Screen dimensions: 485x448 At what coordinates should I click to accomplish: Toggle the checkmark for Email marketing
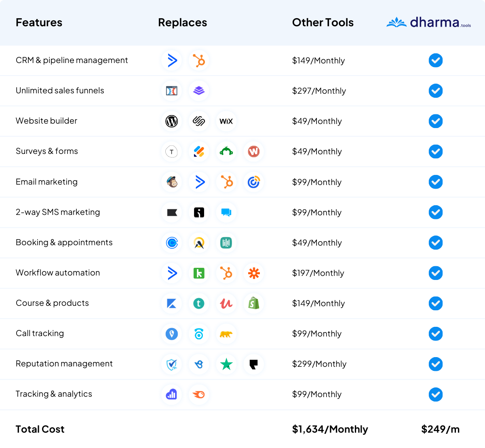pyautogui.click(x=435, y=182)
